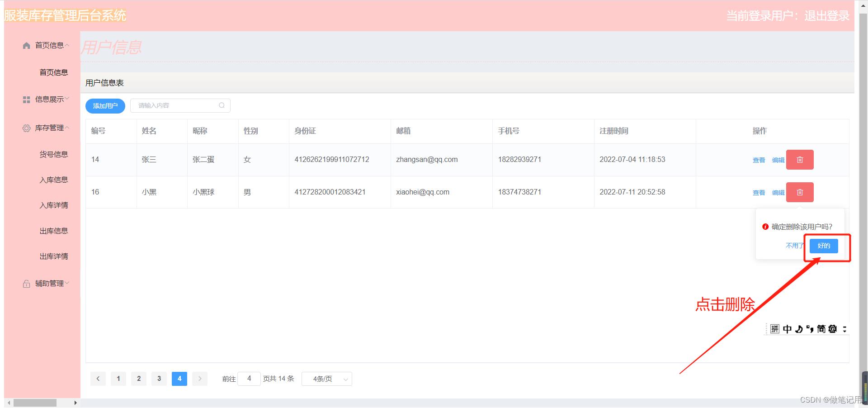The width and height of the screenshot is (868, 408).
Task: Go to previous page arrow in pagination
Action: pyautogui.click(x=98, y=379)
